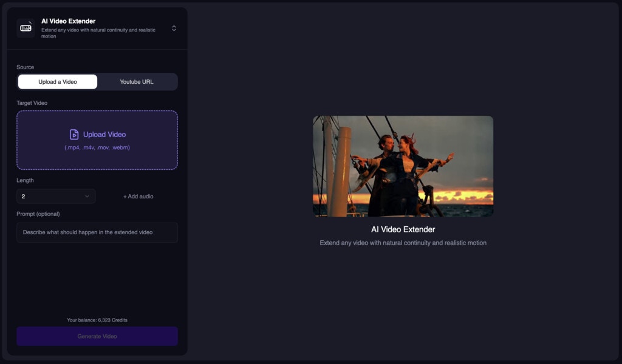Open the Length dropdown showing 2
The height and width of the screenshot is (364, 622).
click(x=56, y=196)
